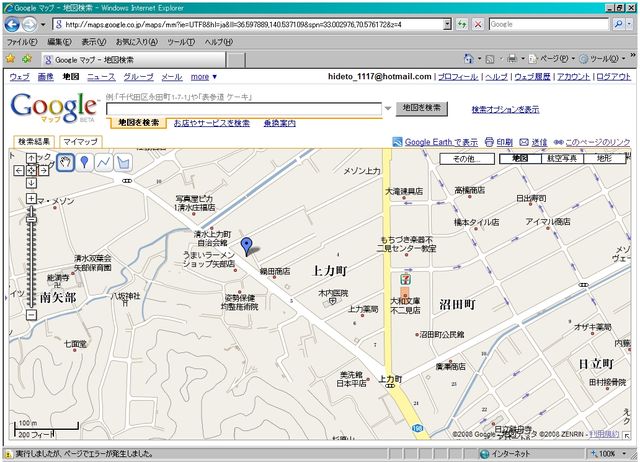The height and width of the screenshot is (462, 640).
Task: Click the Favorites Center star icon
Action: tap(11, 59)
